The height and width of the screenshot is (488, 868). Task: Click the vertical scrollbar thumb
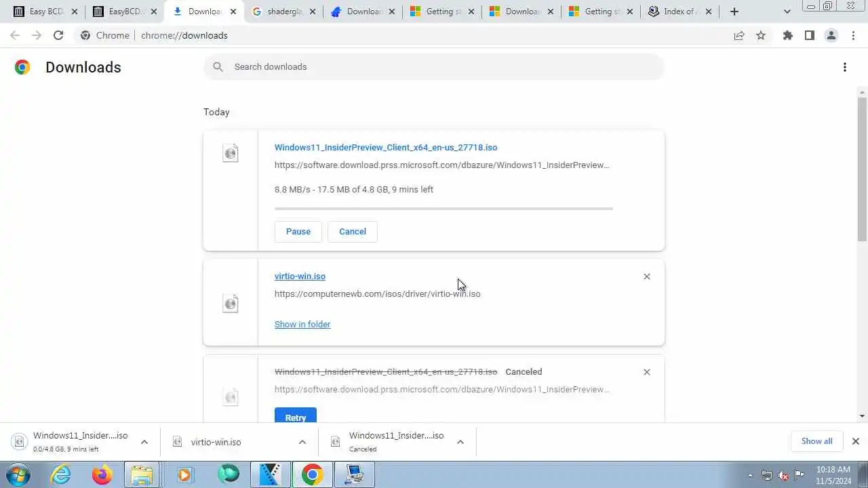(863, 169)
